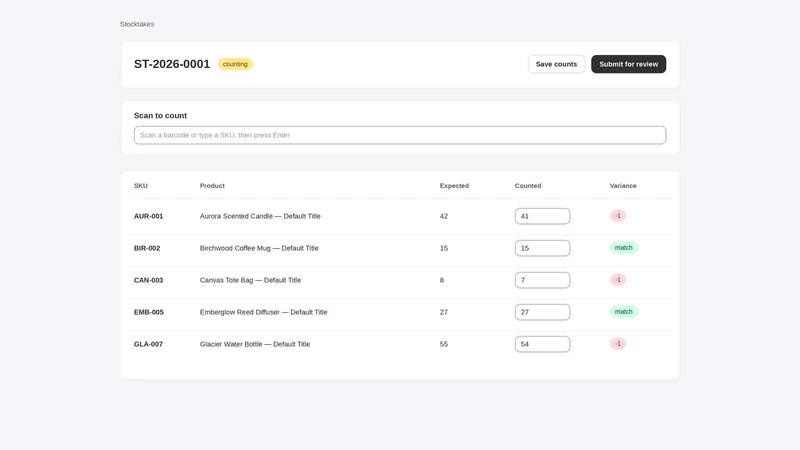Click the Product column header
The height and width of the screenshot is (450, 800).
212,186
